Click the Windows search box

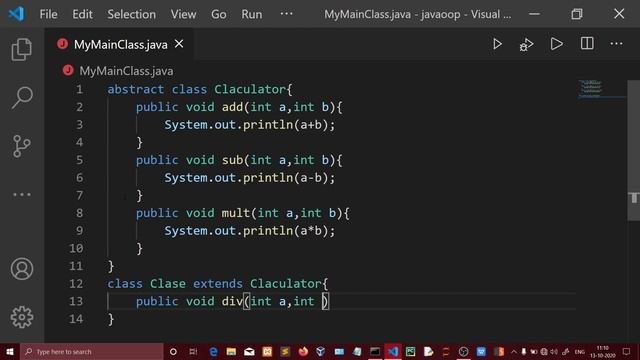(x=92, y=351)
